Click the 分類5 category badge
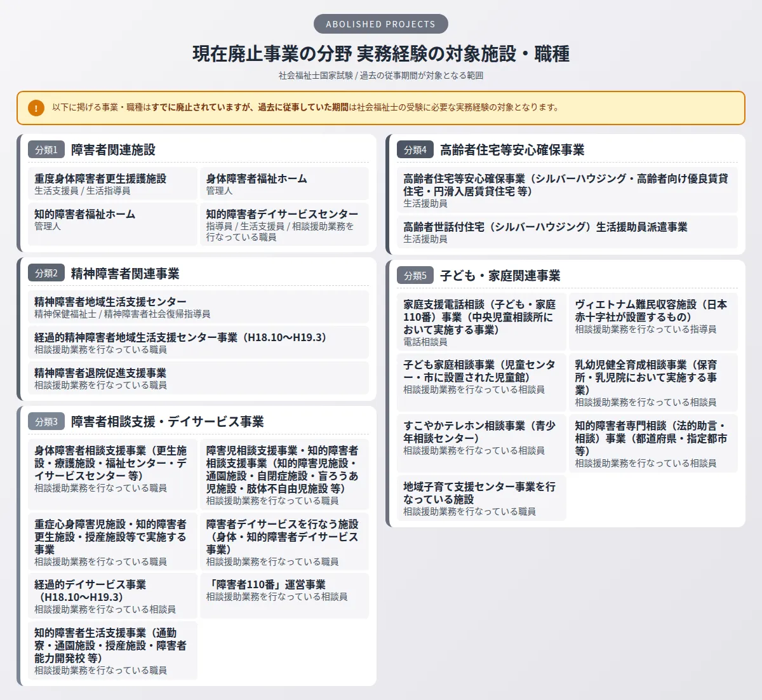The width and height of the screenshot is (762, 700). pyautogui.click(x=415, y=276)
